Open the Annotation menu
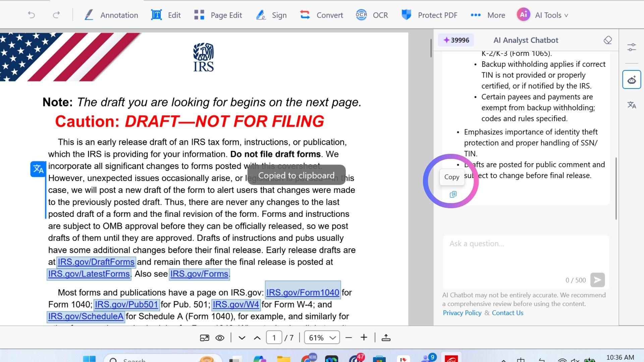The width and height of the screenshot is (644, 362). [x=111, y=15]
